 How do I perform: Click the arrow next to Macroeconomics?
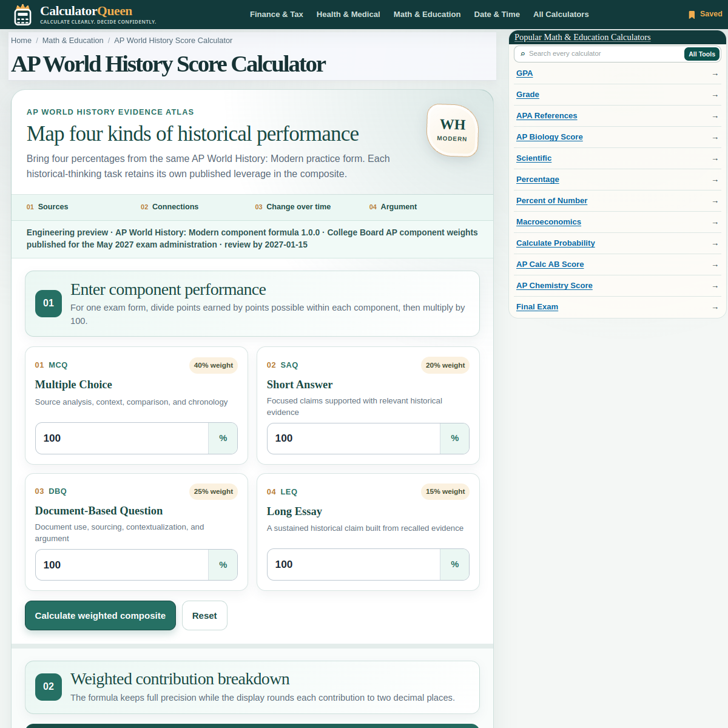[715, 223]
